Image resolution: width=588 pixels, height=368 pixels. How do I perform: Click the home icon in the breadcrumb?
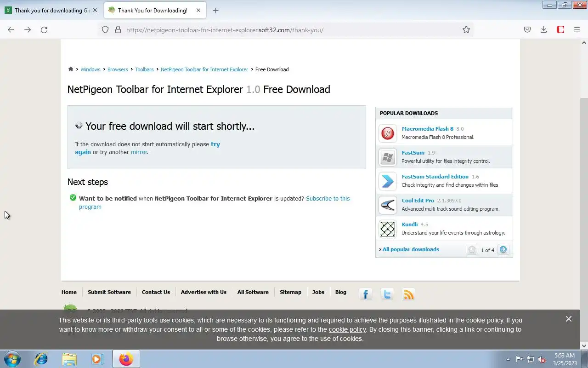70,69
